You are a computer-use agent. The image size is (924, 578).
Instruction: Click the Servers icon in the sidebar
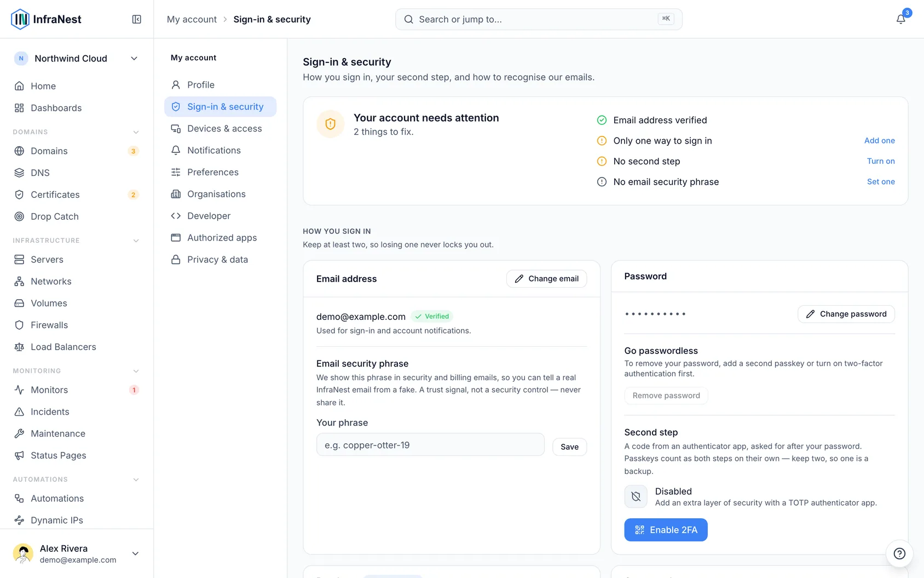click(x=19, y=259)
